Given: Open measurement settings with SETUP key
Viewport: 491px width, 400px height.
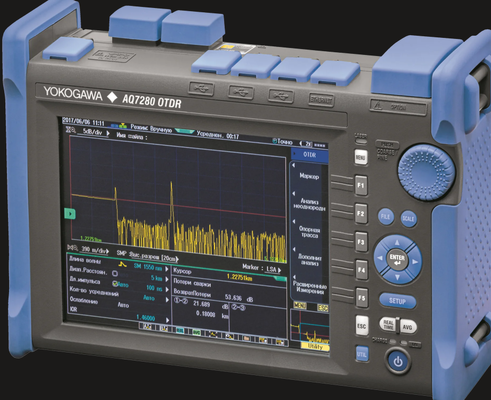Looking at the screenshot, I should click(x=397, y=301).
